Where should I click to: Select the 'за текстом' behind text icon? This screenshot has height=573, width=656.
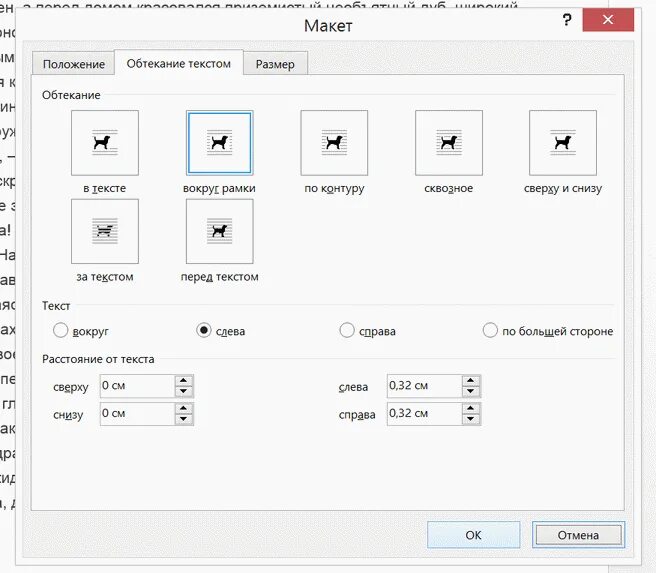click(x=105, y=231)
